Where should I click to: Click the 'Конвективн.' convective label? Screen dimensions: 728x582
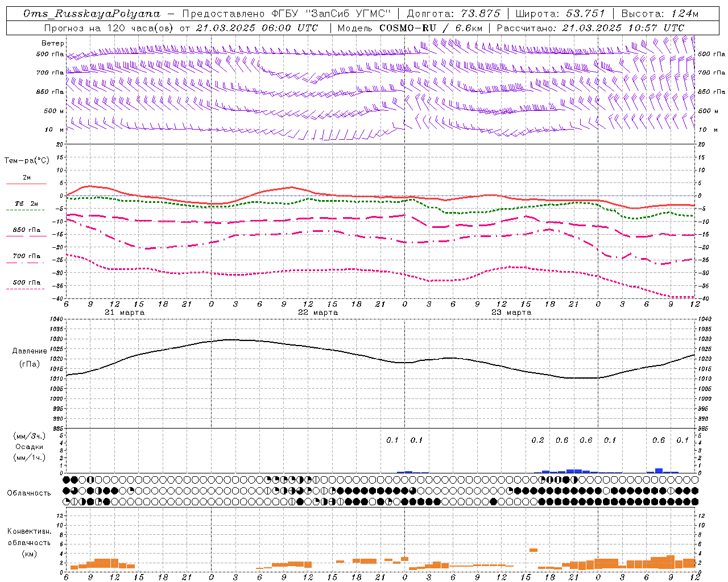click(29, 531)
